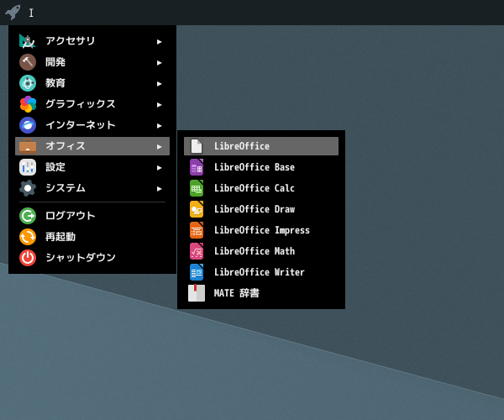This screenshot has height=420, width=504.
Task: Click the briefcase icon beside オフィス
Action: coord(28,146)
